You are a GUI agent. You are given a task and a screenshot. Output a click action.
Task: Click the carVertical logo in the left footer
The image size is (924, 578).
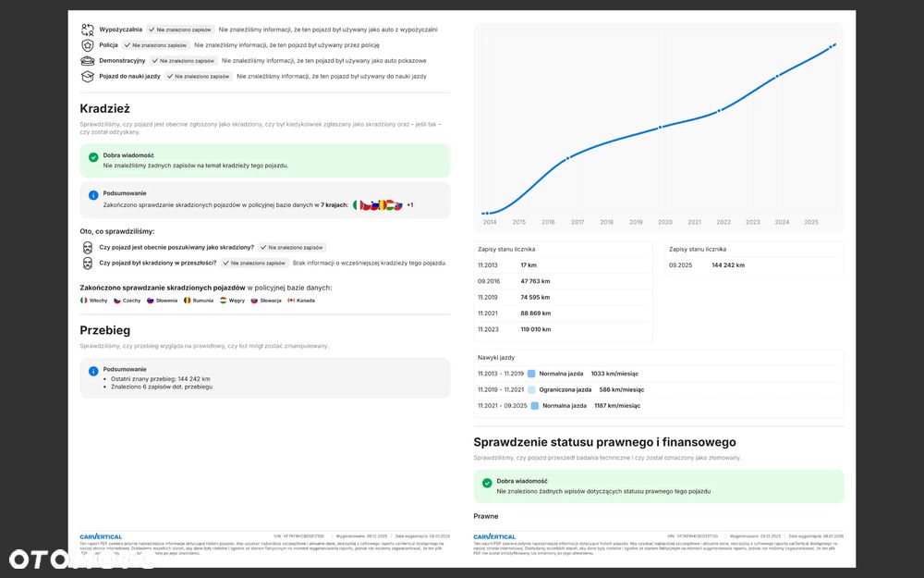(101, 536)
